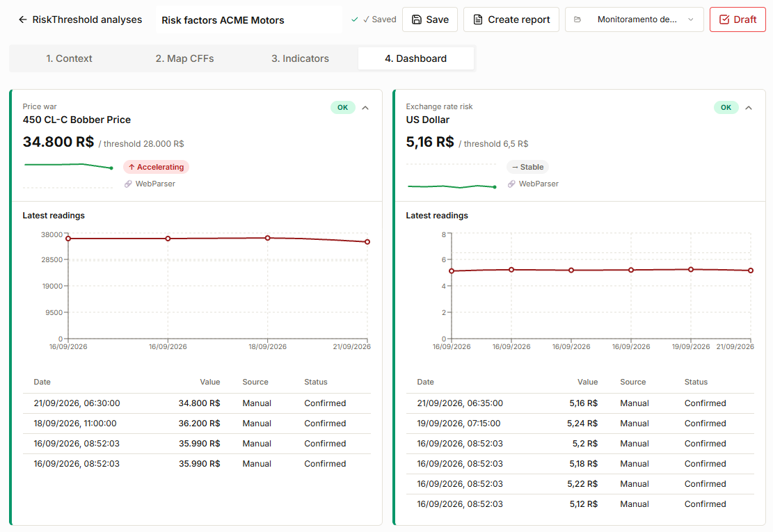Click the Create report button

click(511, 19)
